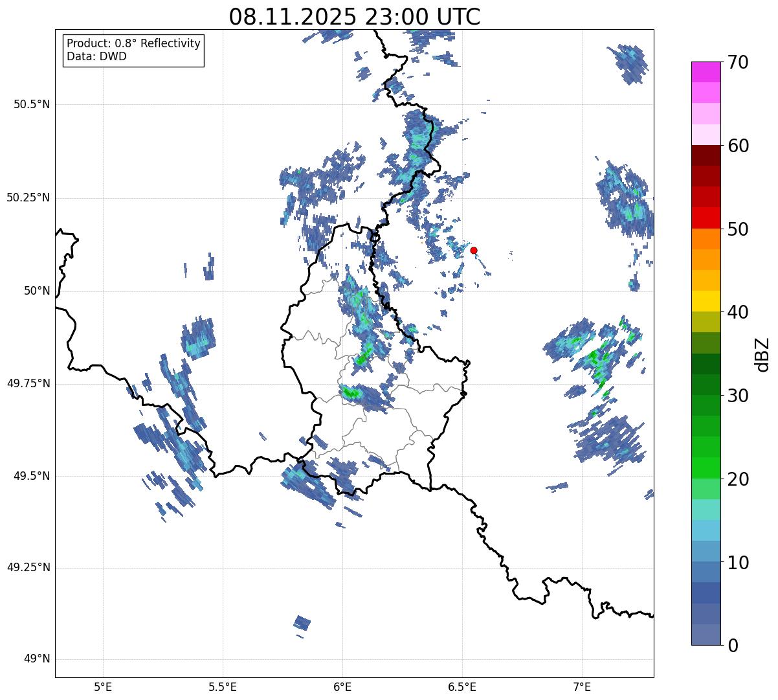Image resolution: width=778 pixels, height=700 pixels.
Task: Click the 5°E longitude label
Action: tap(103, 686)
